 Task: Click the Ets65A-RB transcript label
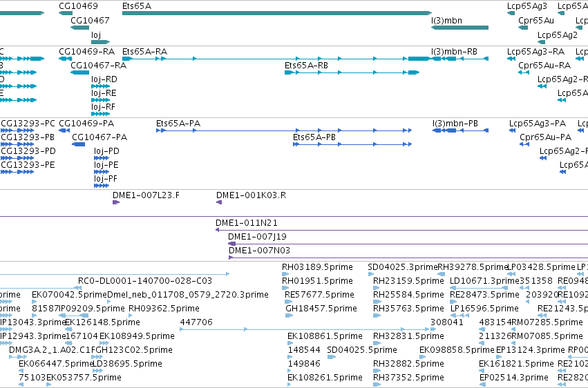pos(306,65)
